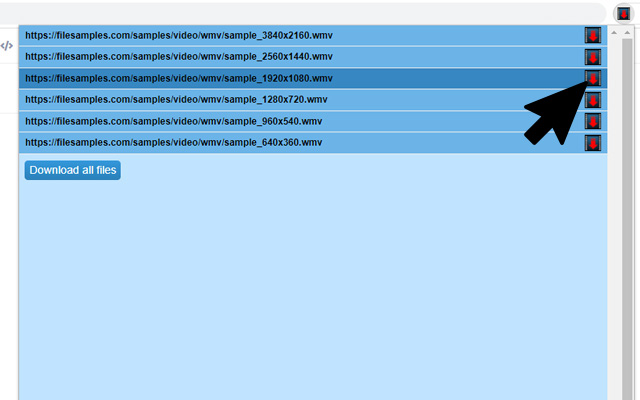The width and height of the screenshot is (640, 400).
Task: Click the code brackets icon at left edge
Action: point(7,46)
